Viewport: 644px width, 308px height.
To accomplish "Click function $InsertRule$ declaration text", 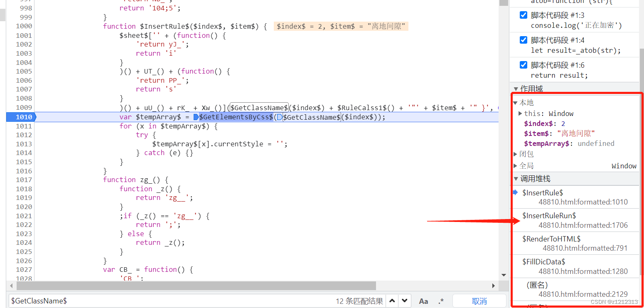I will point(185,26).
